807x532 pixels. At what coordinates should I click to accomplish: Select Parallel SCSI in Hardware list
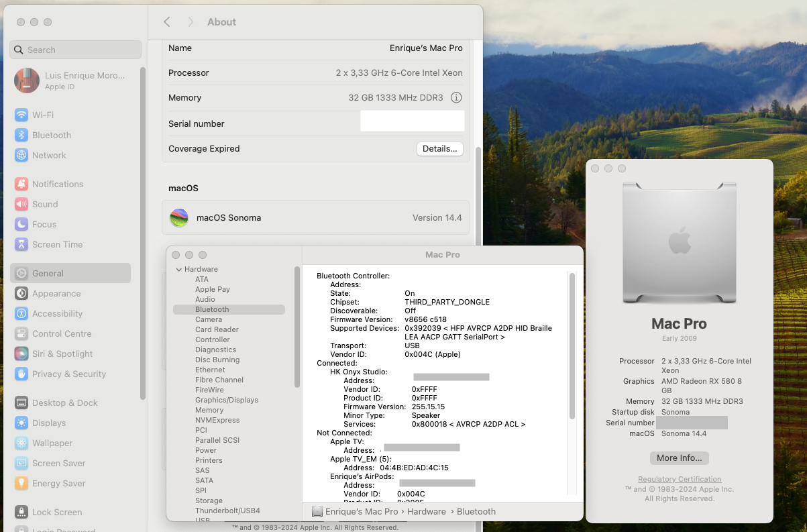pyautogui.click(x=217, y=440)
